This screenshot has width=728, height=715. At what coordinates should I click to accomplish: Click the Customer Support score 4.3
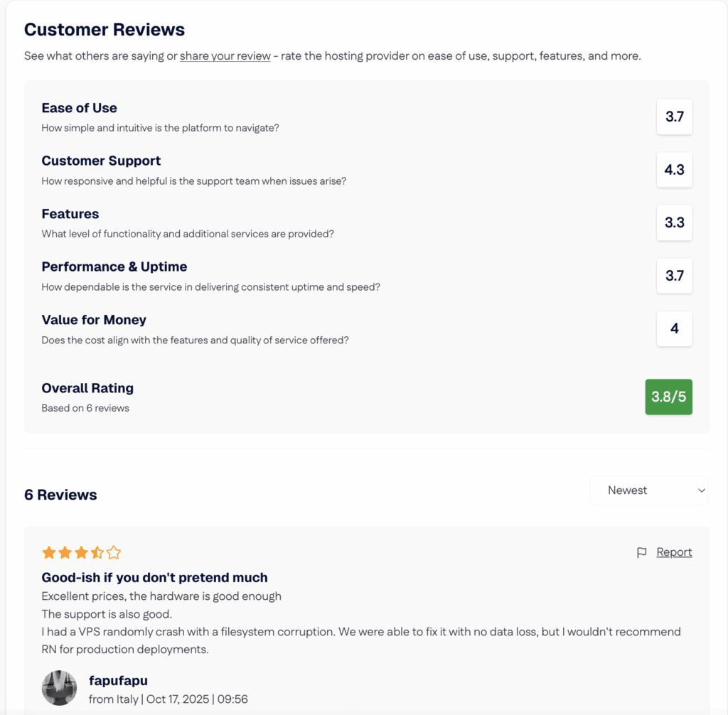pos(674,170)
